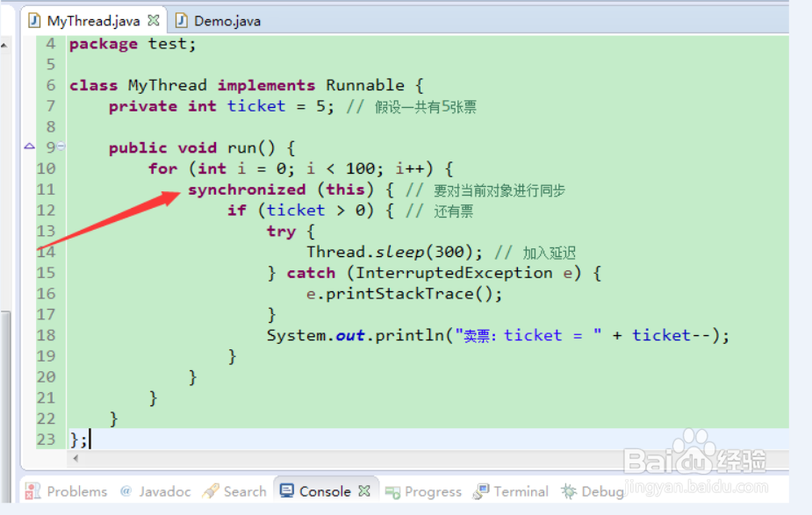The height and width of the screenshot is (515, 812).
Task: Select the Console view tab
Action: click(x=325, y=491)
